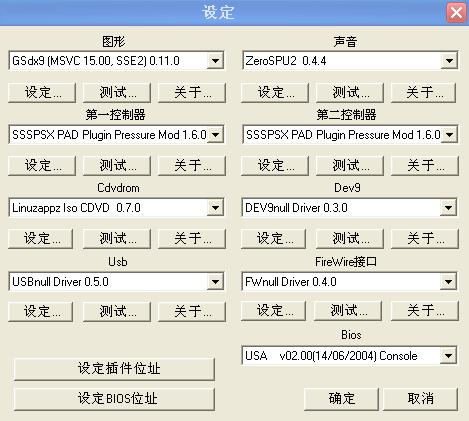The height and width of the screenshot is (421, 469).
Task: Expand the 第一控制器 plugin dropdown
Action: pos(116,135)
